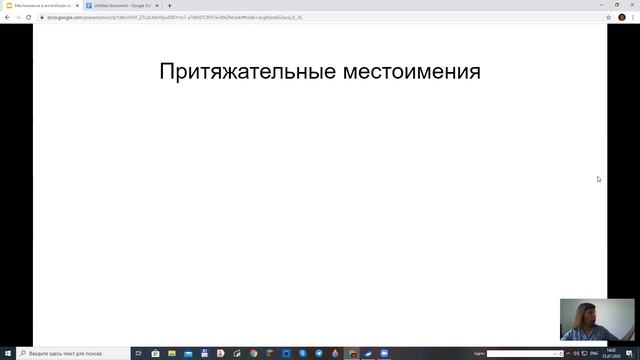Expand the address toolbar dropdown arrow

555,354
